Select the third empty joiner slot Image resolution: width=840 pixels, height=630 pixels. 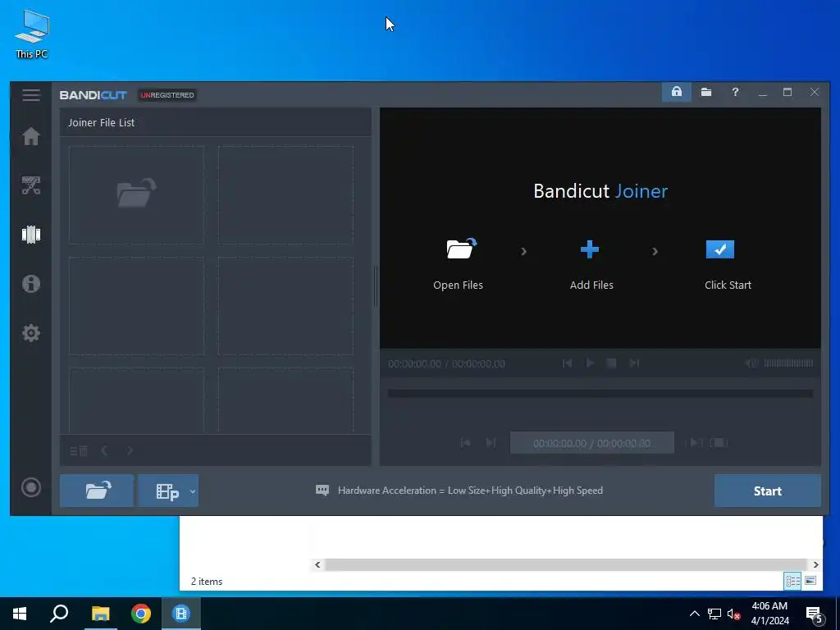[x=137, y=306]
